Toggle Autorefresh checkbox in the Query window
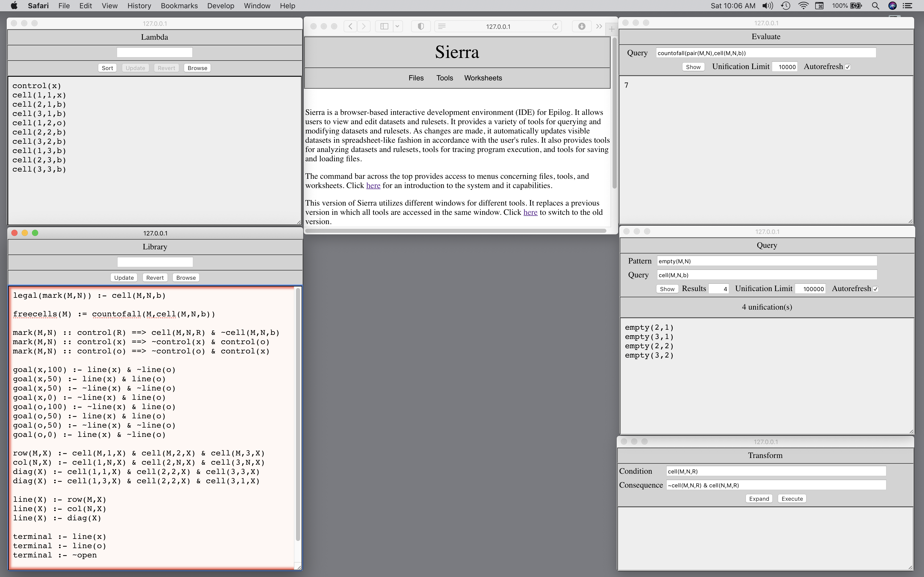Screen dimensions: 924x577 tap(876, 289)
